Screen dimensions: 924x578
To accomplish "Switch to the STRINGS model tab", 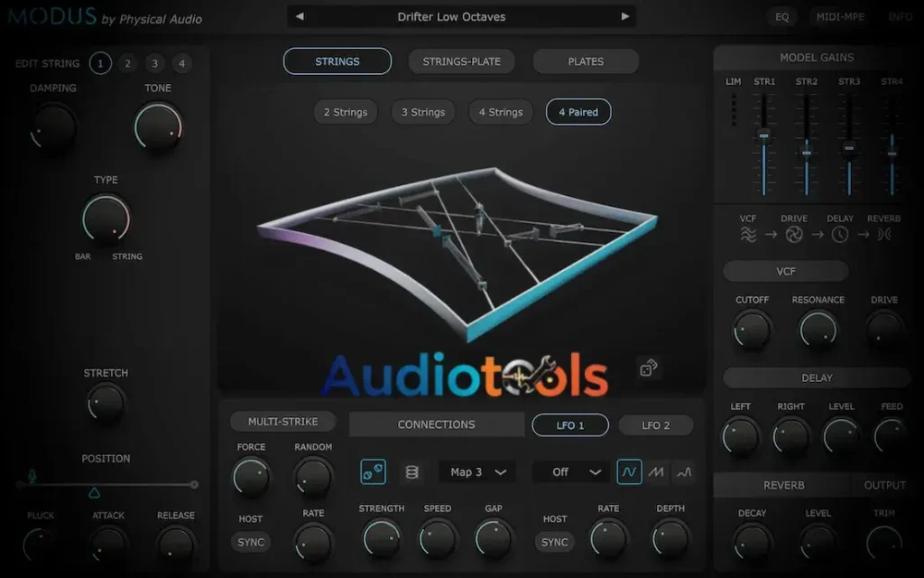I will tap(337, 61).
